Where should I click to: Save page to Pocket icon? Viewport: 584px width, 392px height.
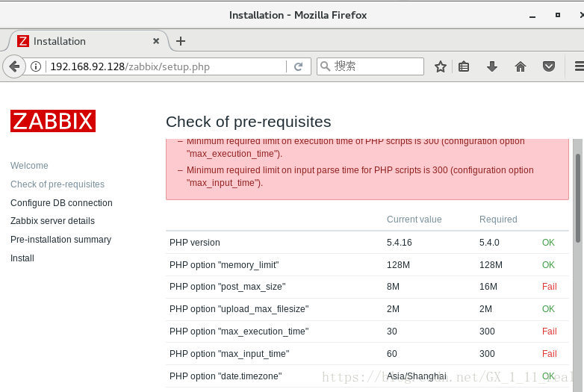[x=549, y=66]
